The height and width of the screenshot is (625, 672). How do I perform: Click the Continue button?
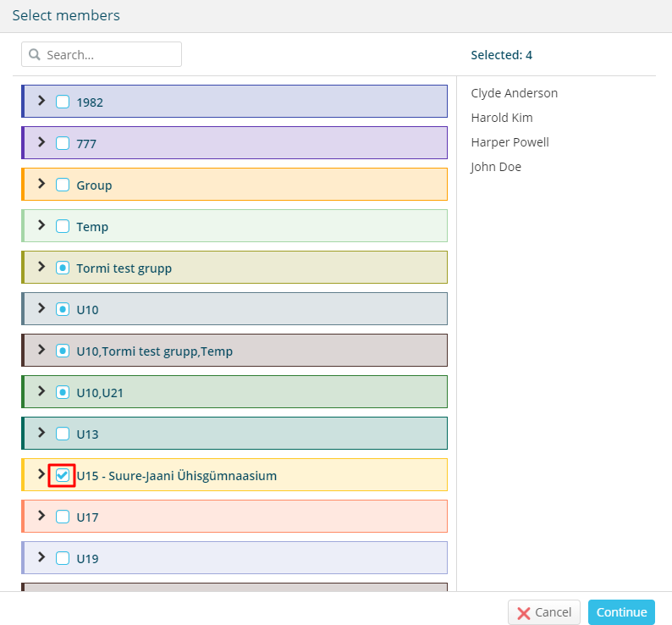[x=621, y=612]
